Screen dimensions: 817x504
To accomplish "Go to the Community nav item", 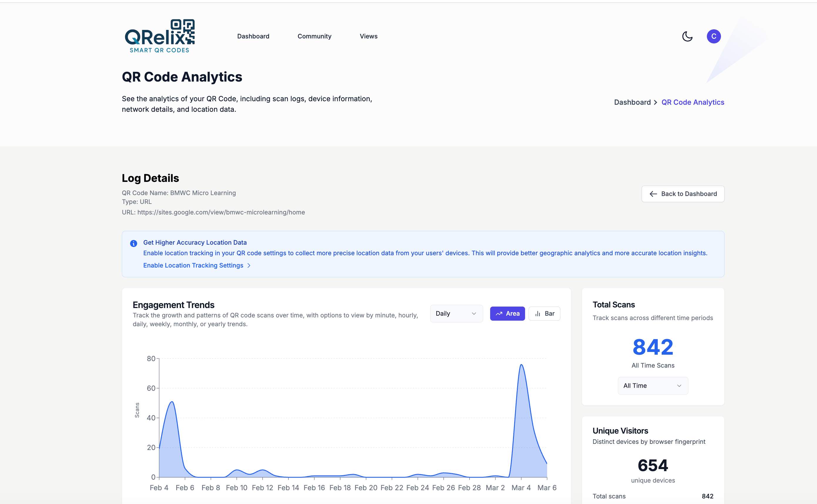I will [x=314, y=36].
